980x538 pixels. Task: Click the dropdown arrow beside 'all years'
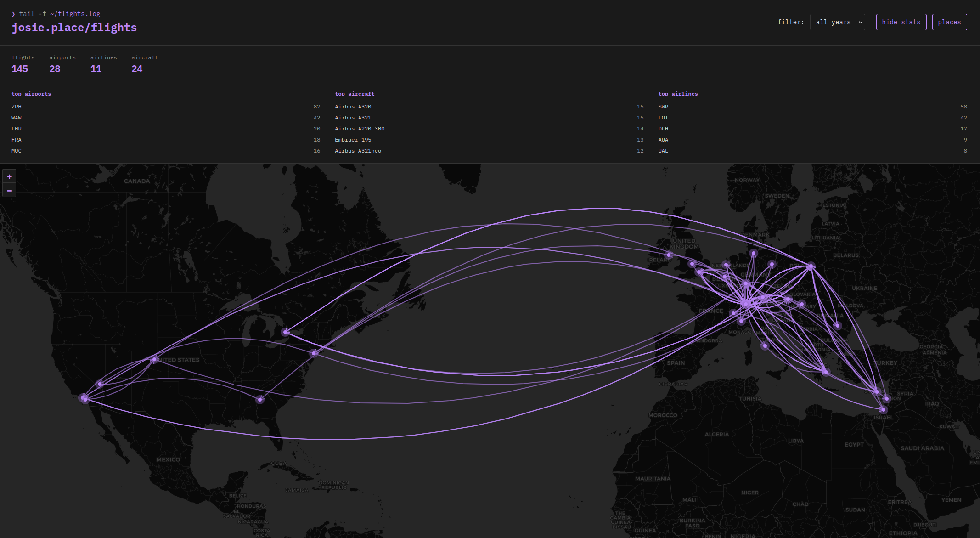(860, 22)
